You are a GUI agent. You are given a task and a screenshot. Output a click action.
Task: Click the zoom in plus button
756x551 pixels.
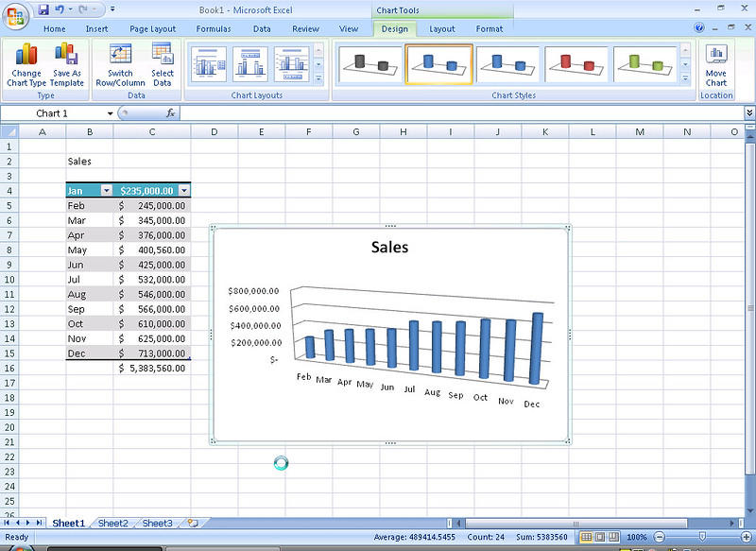tap(747, 537)
